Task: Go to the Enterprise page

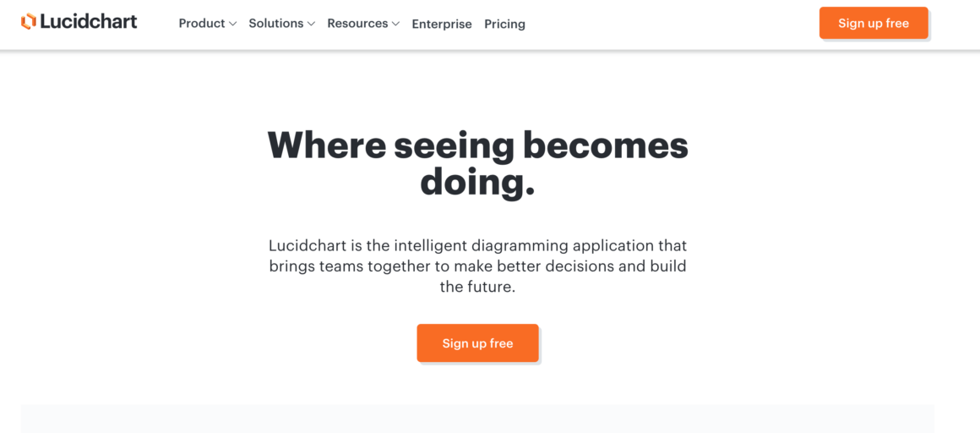Action: click(x=442, y=25)
